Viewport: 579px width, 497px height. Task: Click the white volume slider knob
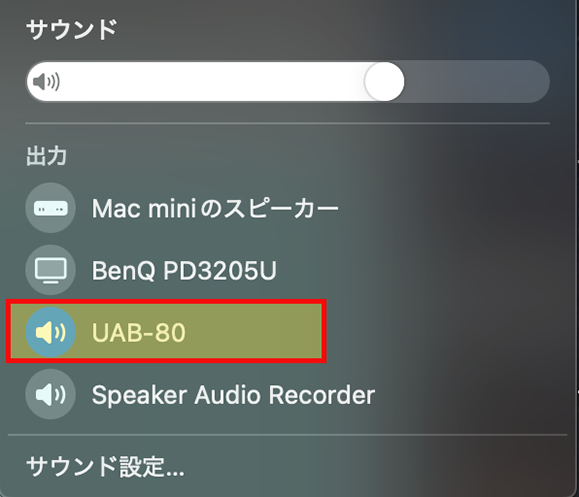(x=384, y=82)
